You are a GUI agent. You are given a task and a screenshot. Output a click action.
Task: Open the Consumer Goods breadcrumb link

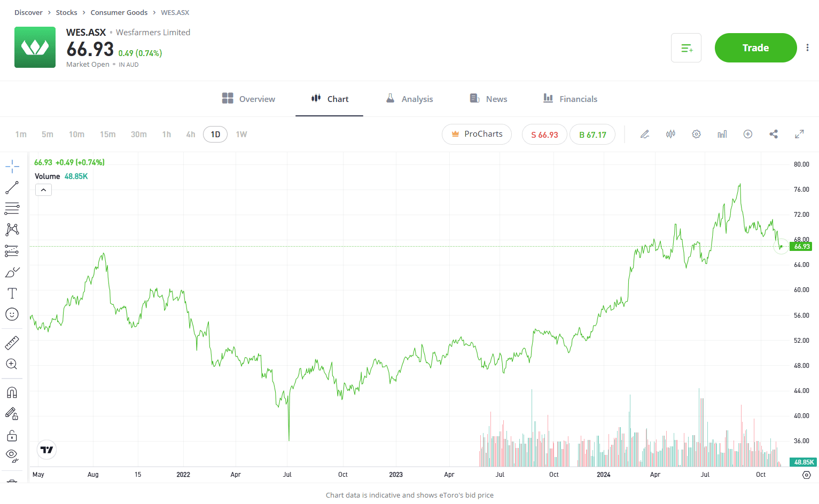click(x=119, y=12)
